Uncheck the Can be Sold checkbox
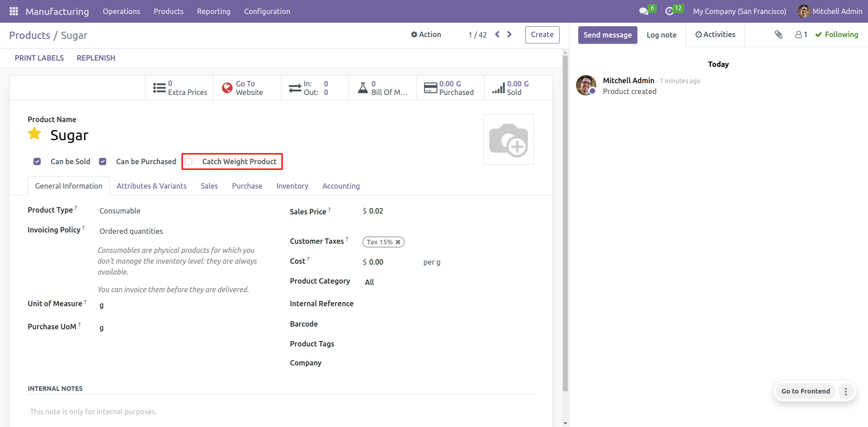The width and height of the screenshot is (868, 427). tap(37, 161)
